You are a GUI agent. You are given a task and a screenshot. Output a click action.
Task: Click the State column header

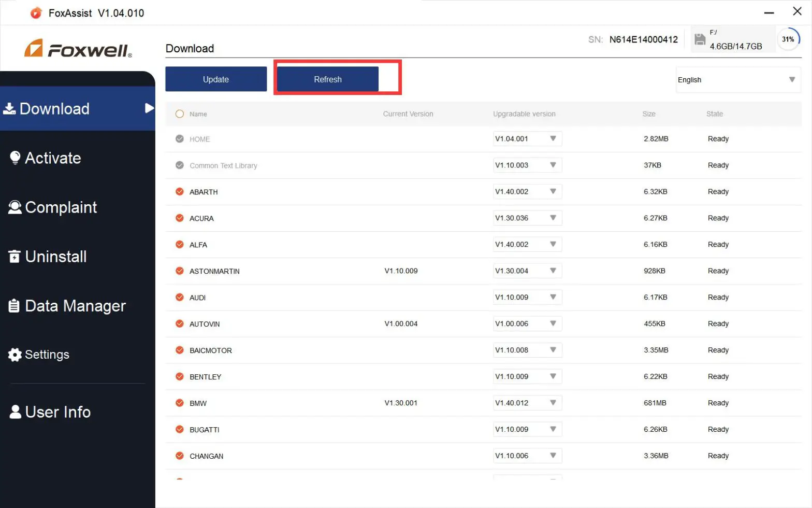click(x=715, y=114)
